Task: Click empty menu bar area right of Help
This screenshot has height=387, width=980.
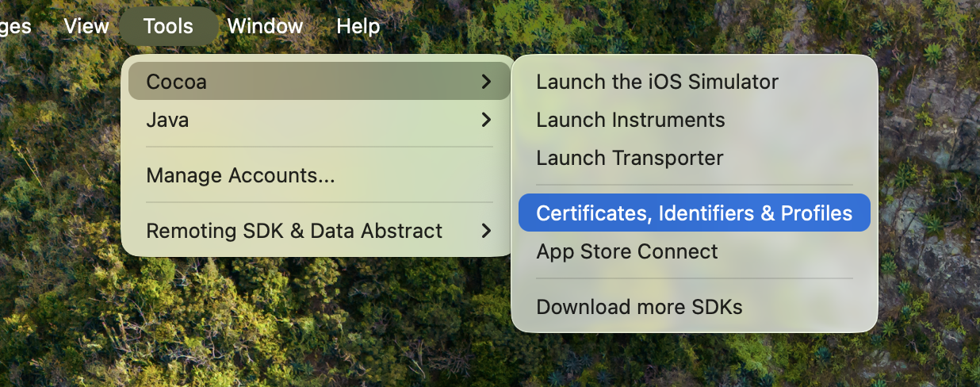Action: click(x=634, y=26)
